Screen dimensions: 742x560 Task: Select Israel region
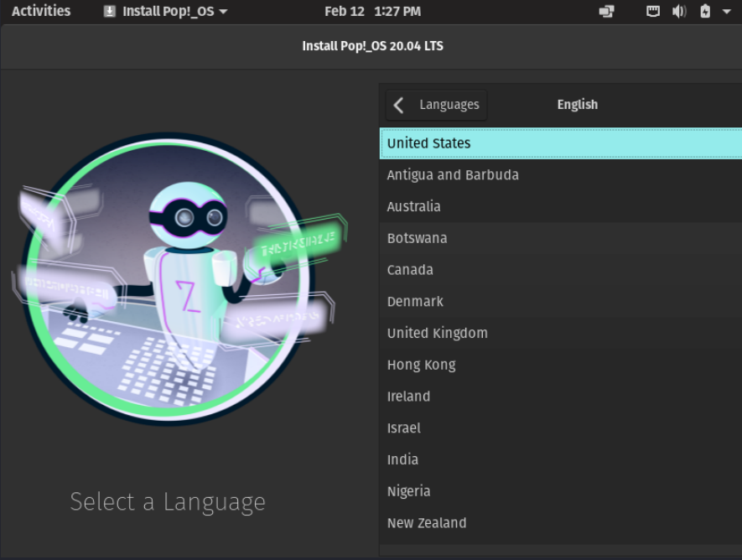(561, 428)
